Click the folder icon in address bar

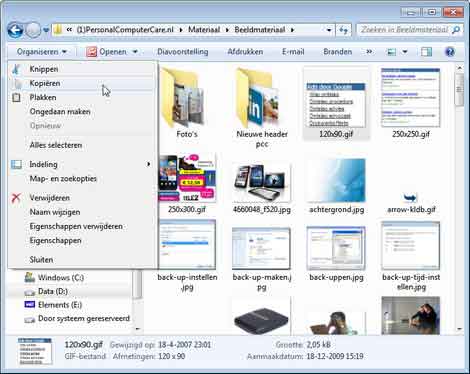point(58,30)
